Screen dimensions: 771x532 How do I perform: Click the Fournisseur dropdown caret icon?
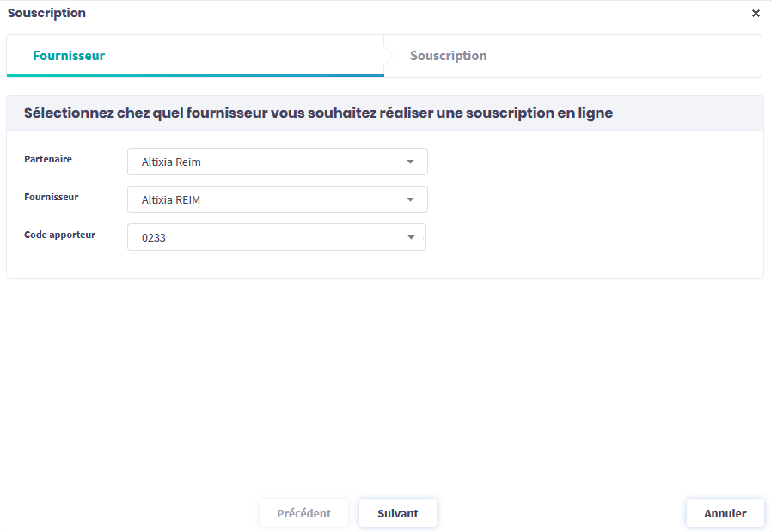410,199
